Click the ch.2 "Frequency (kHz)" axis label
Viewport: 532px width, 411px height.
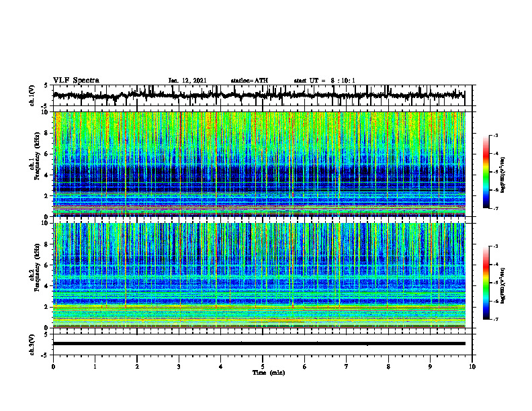(x=37, y=267)
